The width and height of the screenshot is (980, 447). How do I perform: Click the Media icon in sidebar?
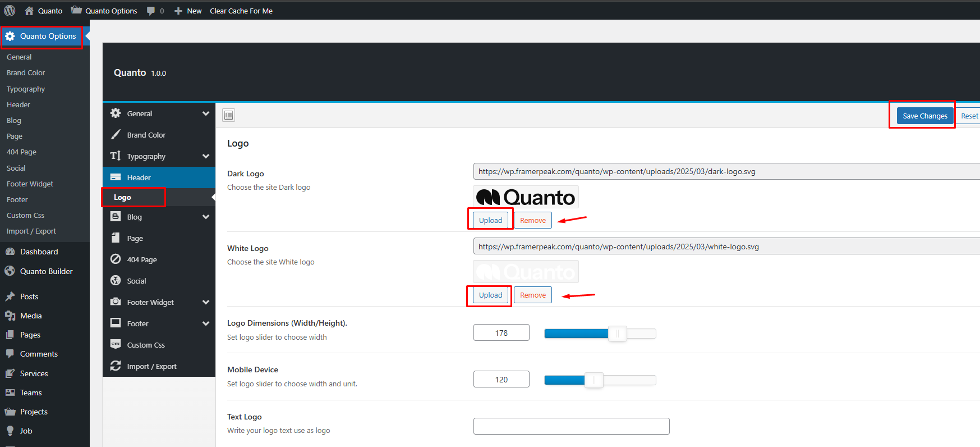point(10,316)
